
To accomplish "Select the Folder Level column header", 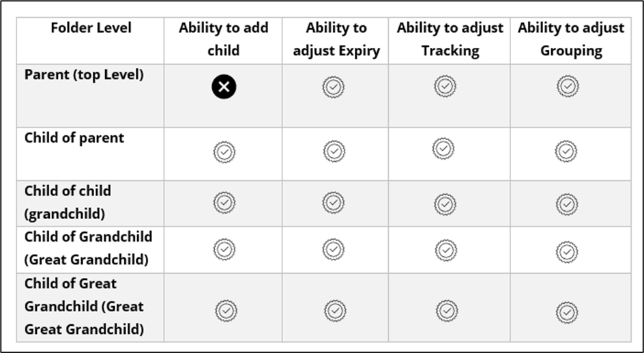I will pos(91,28).
